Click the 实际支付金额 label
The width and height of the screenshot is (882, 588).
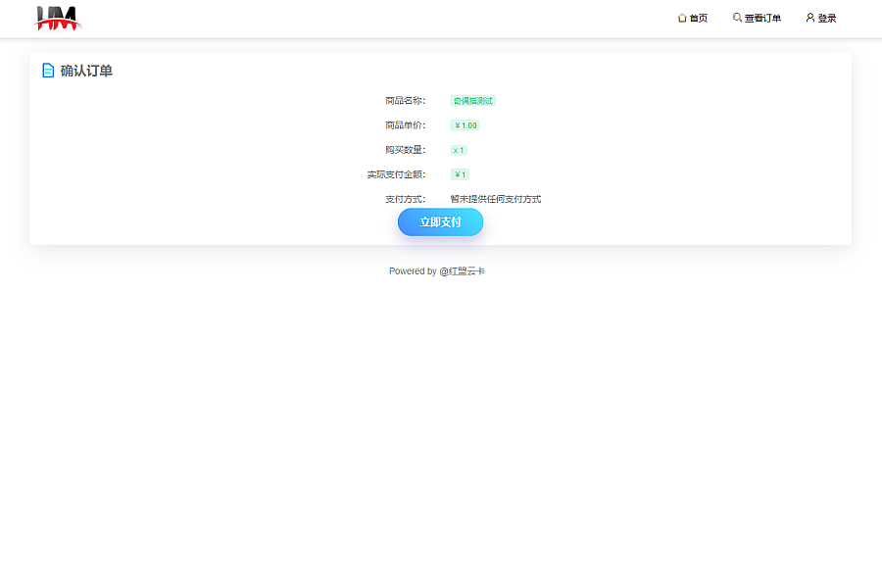pos(396,174)
